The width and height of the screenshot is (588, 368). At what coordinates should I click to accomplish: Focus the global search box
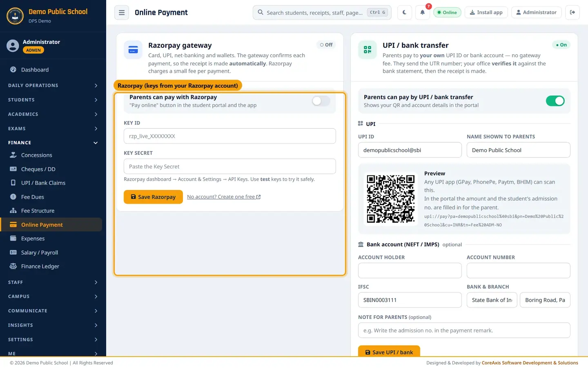[322, 12]
